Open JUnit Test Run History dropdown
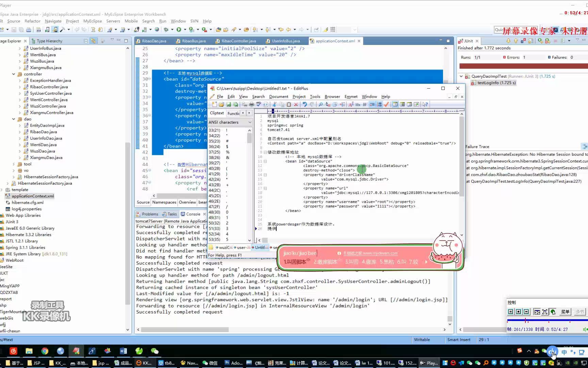Screen dimensions: 588x368 point(569,41)
